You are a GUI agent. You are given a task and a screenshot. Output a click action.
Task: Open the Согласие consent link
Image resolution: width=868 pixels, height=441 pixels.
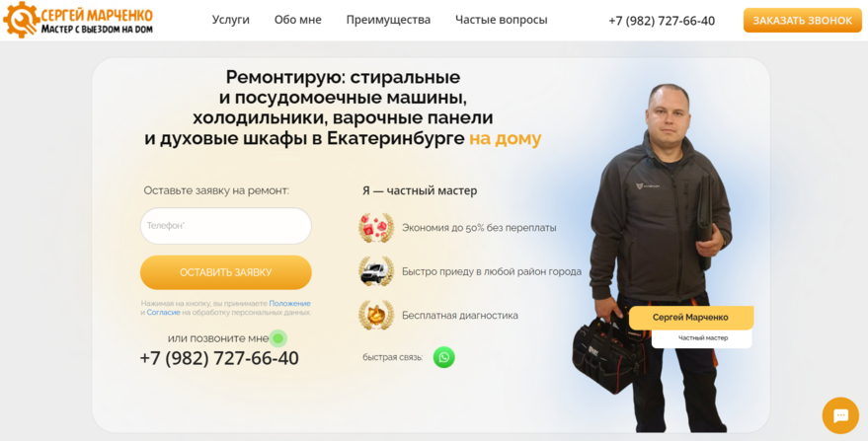pyautogui.click(x=163, y=312)
